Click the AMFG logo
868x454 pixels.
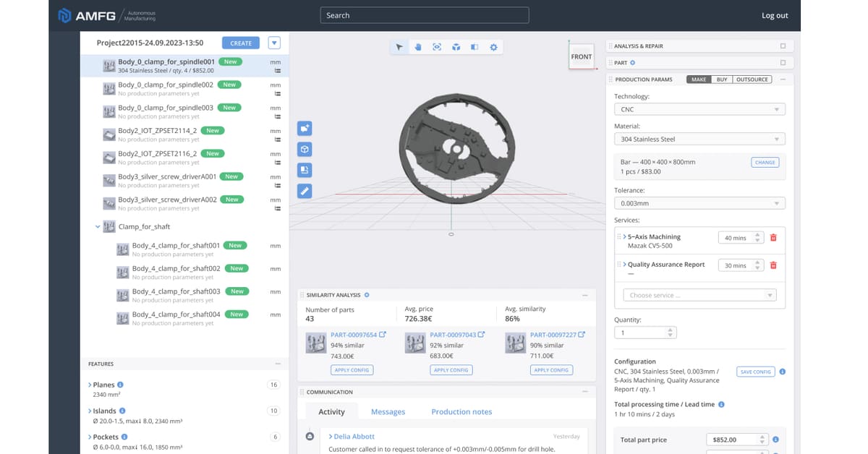107,15
